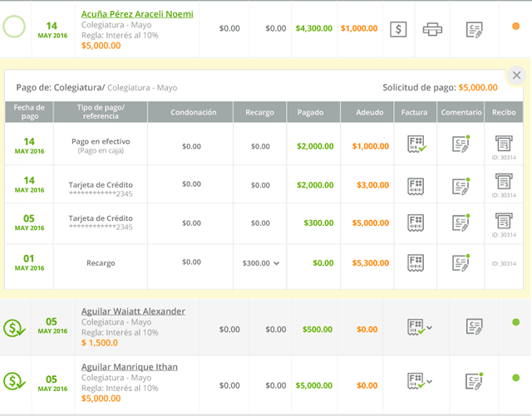
Task: Open comment icon for $3,00.00 adeudo row
Action: (461, 186)
